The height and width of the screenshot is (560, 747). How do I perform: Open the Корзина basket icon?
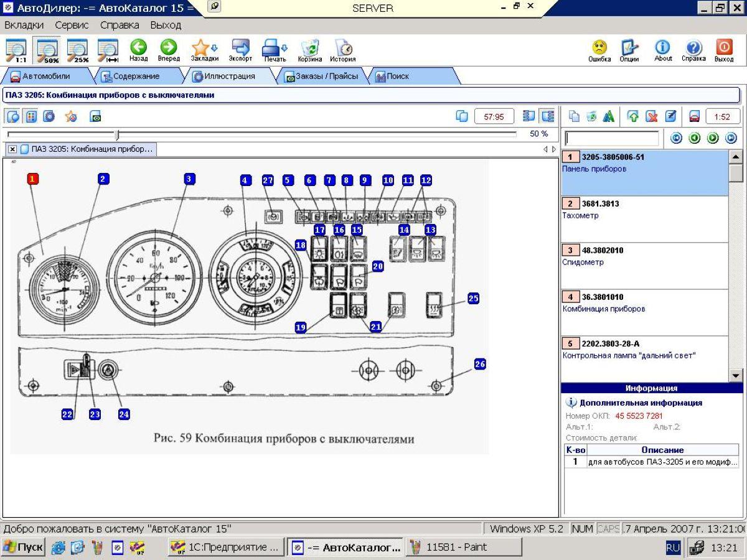coord(309,50)
